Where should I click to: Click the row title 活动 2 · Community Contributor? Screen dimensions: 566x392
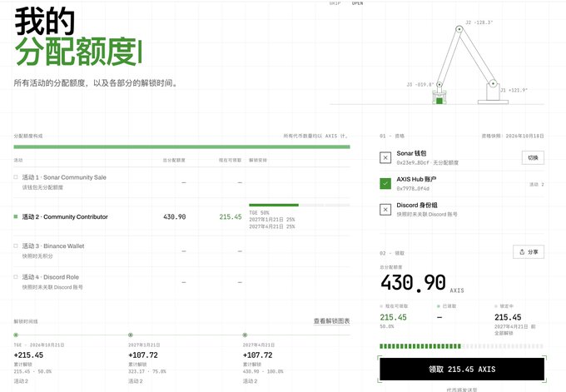click(65, 216)
